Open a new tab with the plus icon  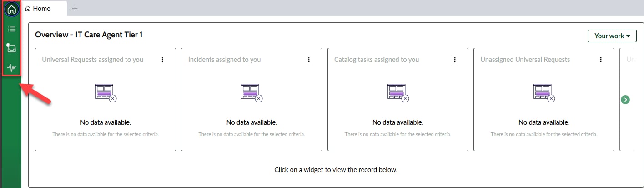[x=75, y=8]
